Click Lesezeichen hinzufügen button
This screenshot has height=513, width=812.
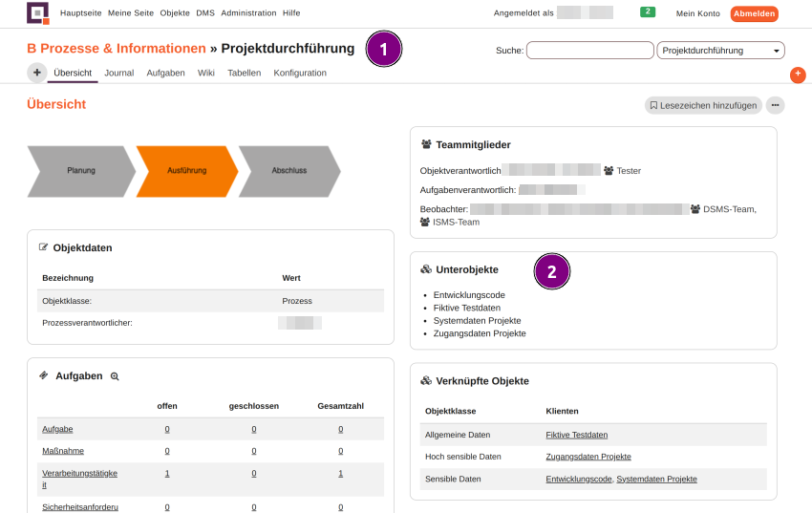(703, 106)
